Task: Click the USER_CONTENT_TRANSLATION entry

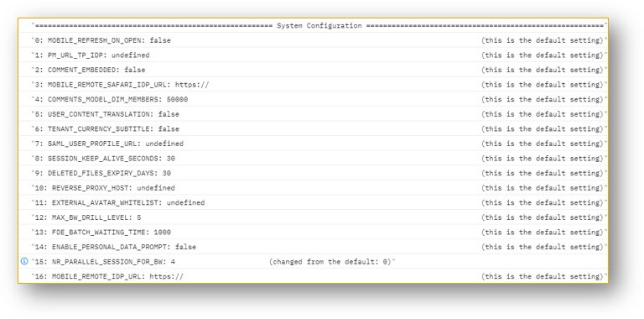Action: (314, 114)
